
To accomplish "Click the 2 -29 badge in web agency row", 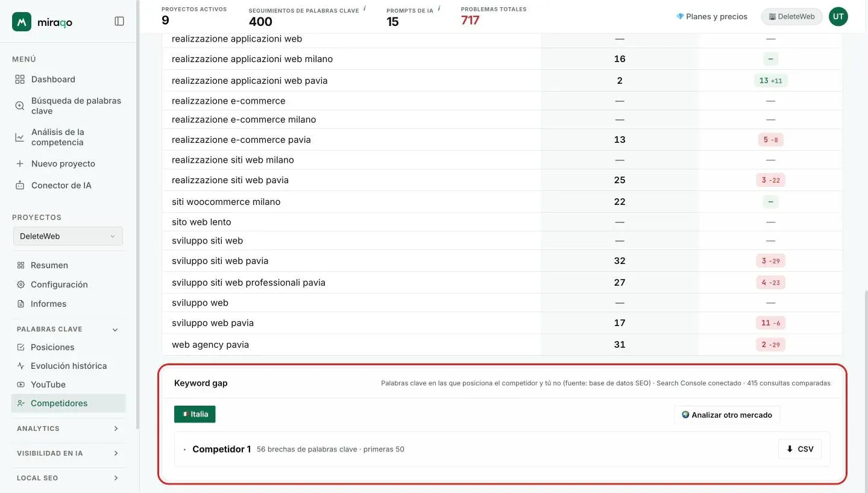I will (x=770, y=345).
